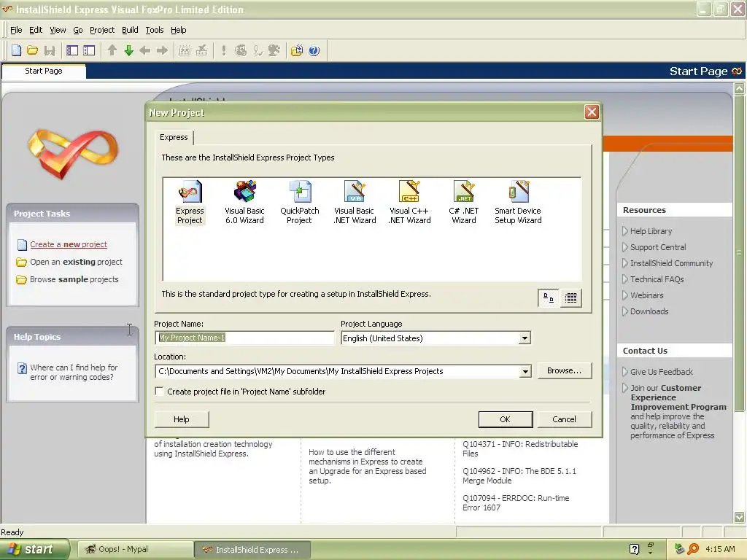747x560 pixels.
Task: Select the Smart Device Setup Wizard icon
Action: click(518, 202)
